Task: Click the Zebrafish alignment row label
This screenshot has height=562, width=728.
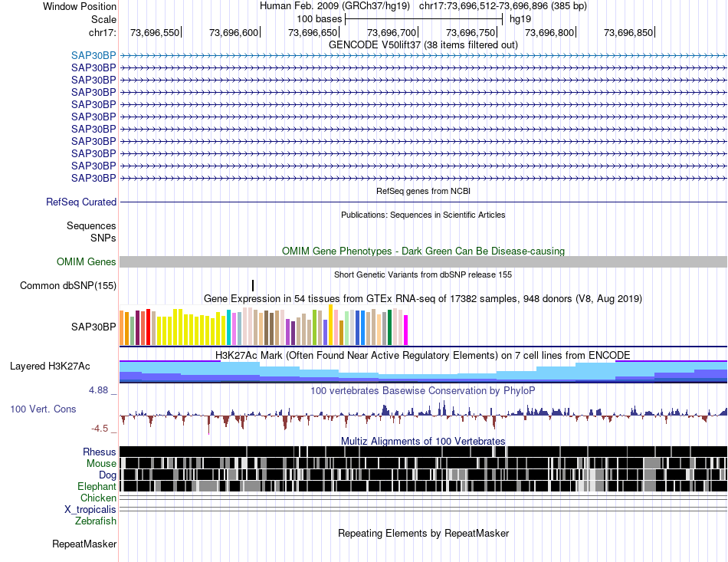Action: pos(96,521)
